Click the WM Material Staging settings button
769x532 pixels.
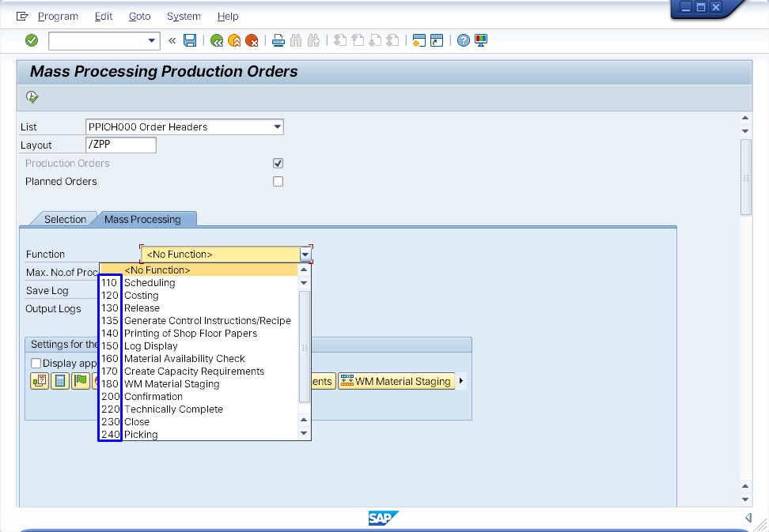396,381
